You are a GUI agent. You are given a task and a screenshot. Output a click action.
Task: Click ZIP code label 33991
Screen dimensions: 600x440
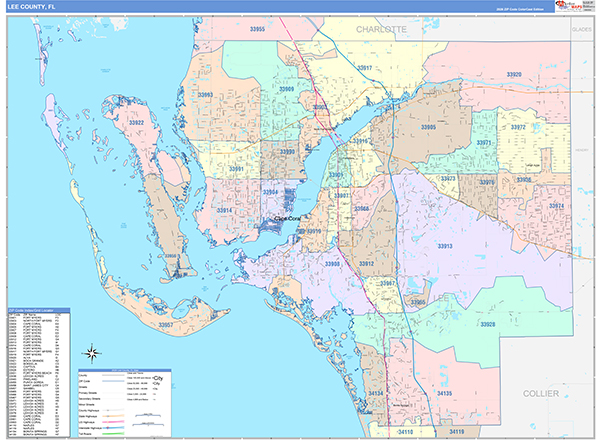tap(236, 169)
